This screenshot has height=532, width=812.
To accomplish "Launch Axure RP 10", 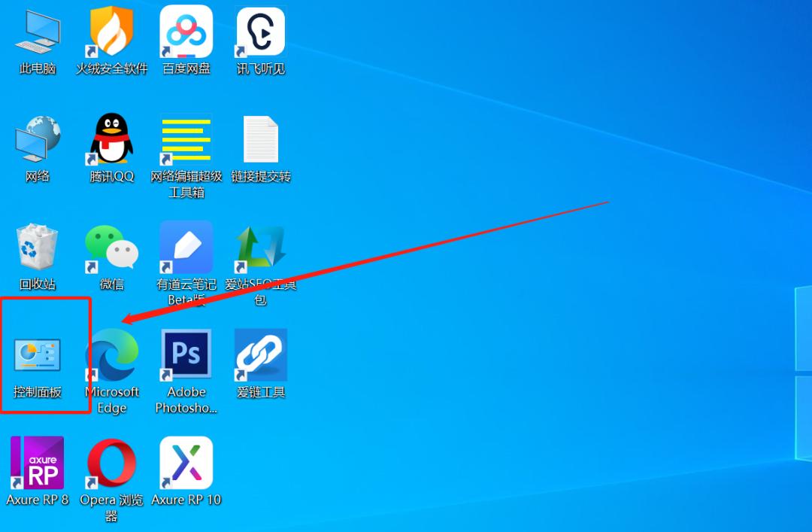I will 185,462.
